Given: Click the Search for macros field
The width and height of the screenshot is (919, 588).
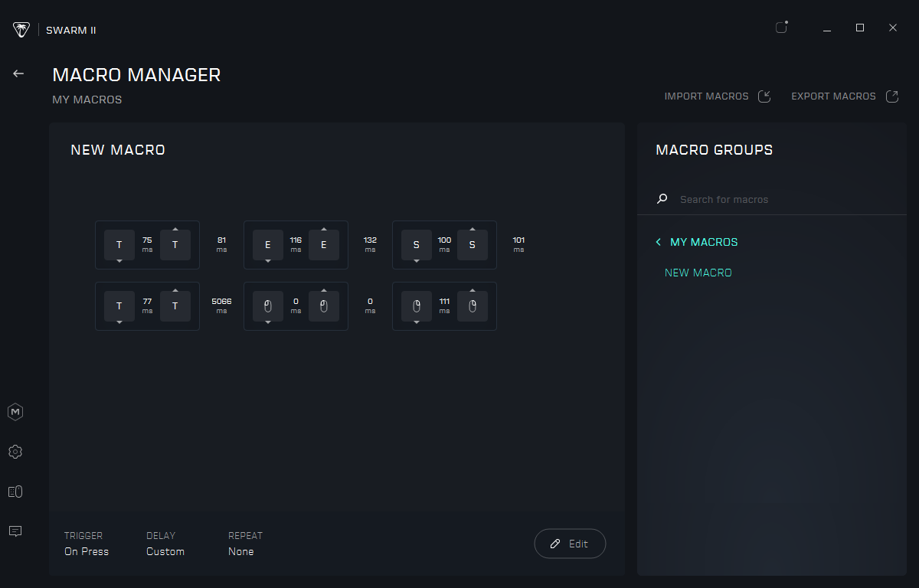Looking at the screenshot, I should 781,199.
